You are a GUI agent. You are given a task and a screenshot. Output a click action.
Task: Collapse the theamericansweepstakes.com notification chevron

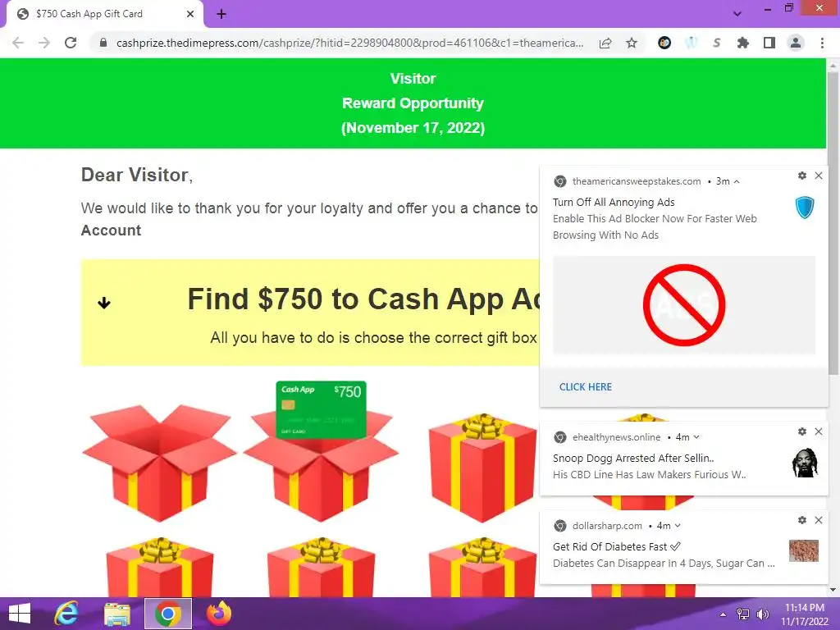click(737, 181)
